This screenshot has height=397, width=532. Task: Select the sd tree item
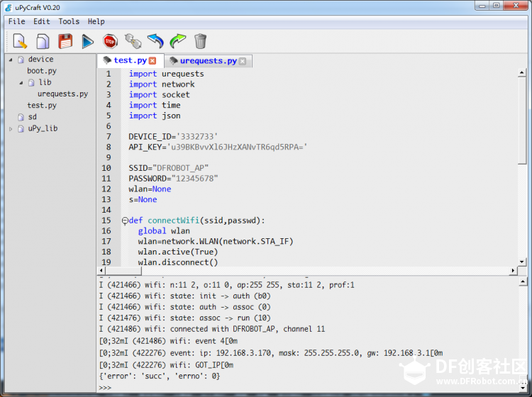[32, 117]
